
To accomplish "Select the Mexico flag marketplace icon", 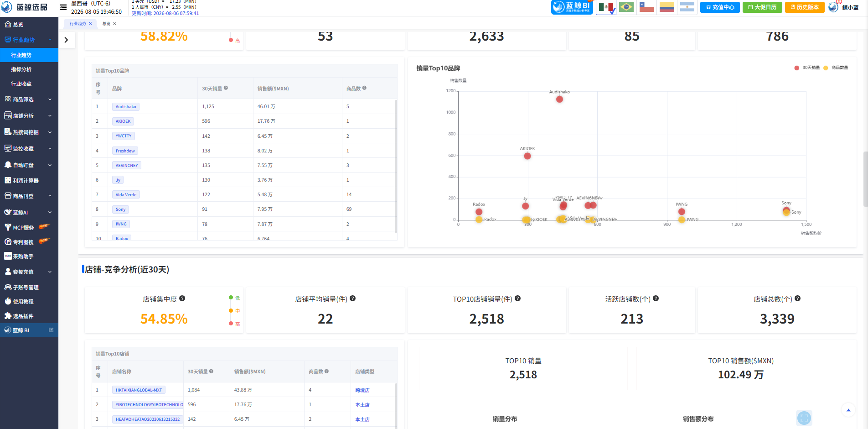I will click(606, 7).
